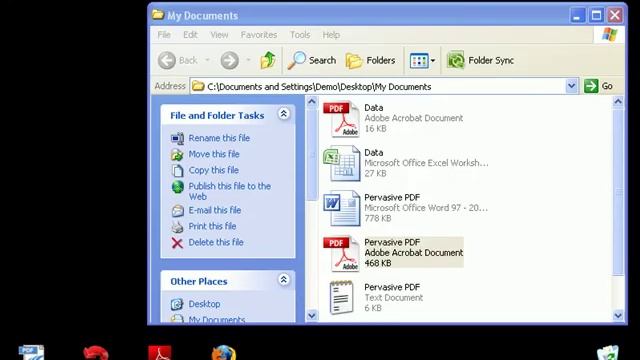Viewport: 640px width, 360px height.
Task: Select the 778 KB Pervasive PDF name text
Action: coord(392,198)
